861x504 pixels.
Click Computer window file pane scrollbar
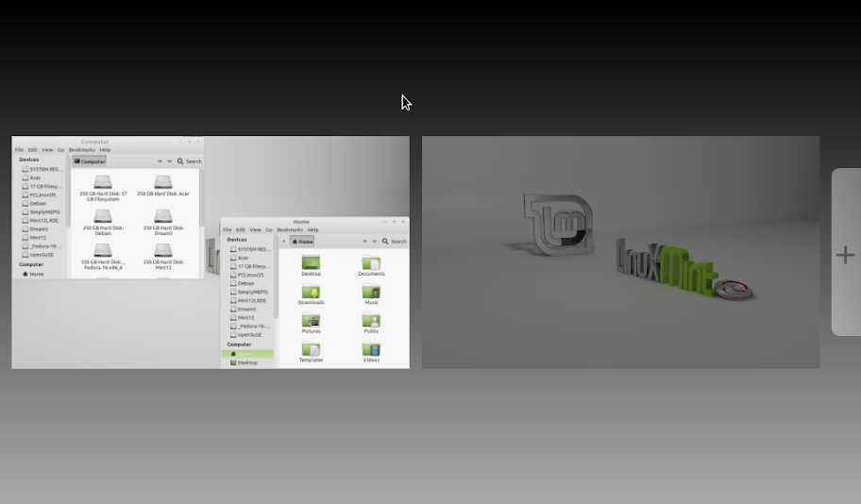pos(201,197)
